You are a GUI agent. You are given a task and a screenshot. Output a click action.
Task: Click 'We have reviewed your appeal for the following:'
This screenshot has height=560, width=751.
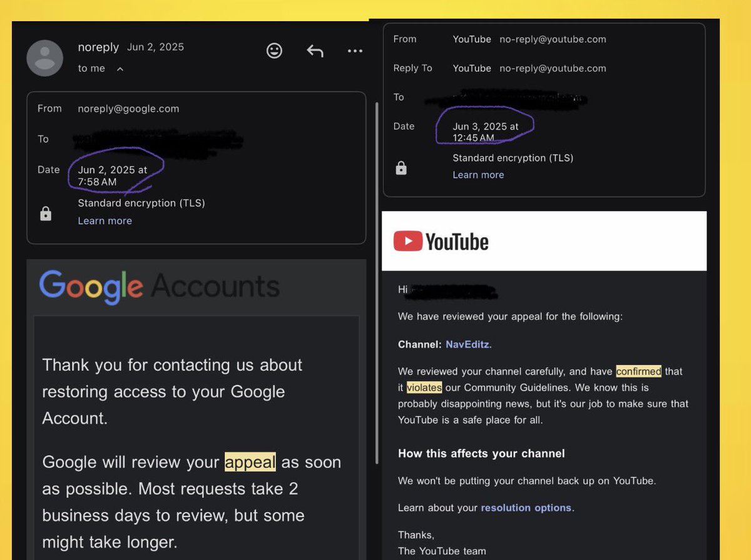click(x=510, y=317)
